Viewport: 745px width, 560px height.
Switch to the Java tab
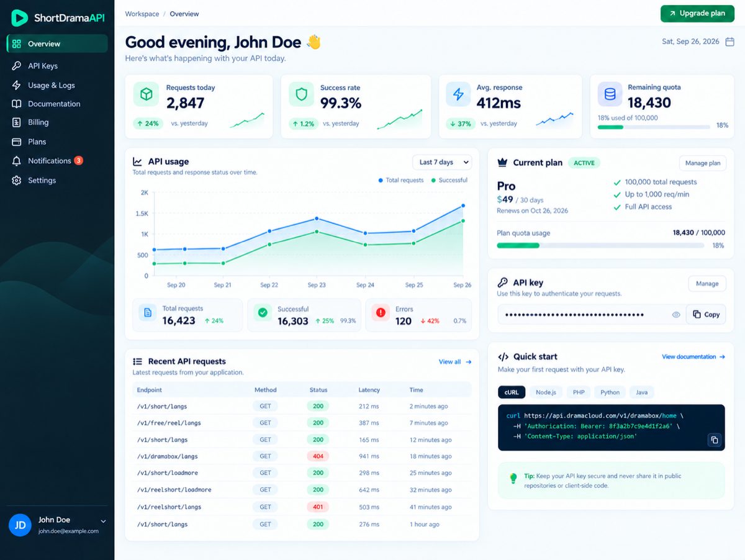(x=641, y=392)
